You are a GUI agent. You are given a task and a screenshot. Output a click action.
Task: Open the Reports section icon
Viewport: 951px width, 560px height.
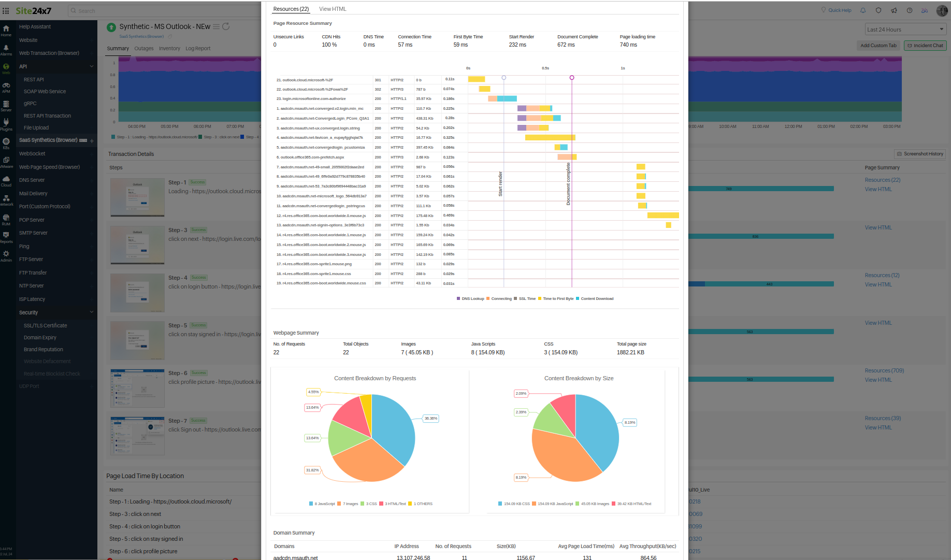click(x=6, y=235)
